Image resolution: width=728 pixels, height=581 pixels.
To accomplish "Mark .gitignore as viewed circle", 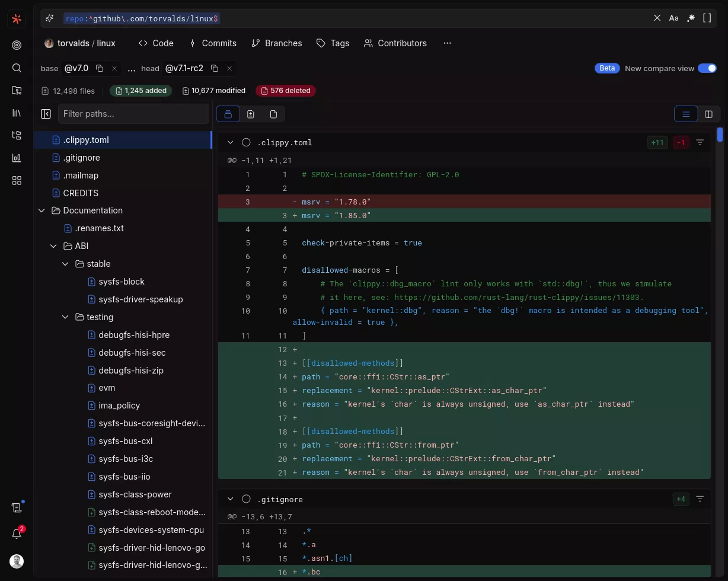I will [246, 499].
